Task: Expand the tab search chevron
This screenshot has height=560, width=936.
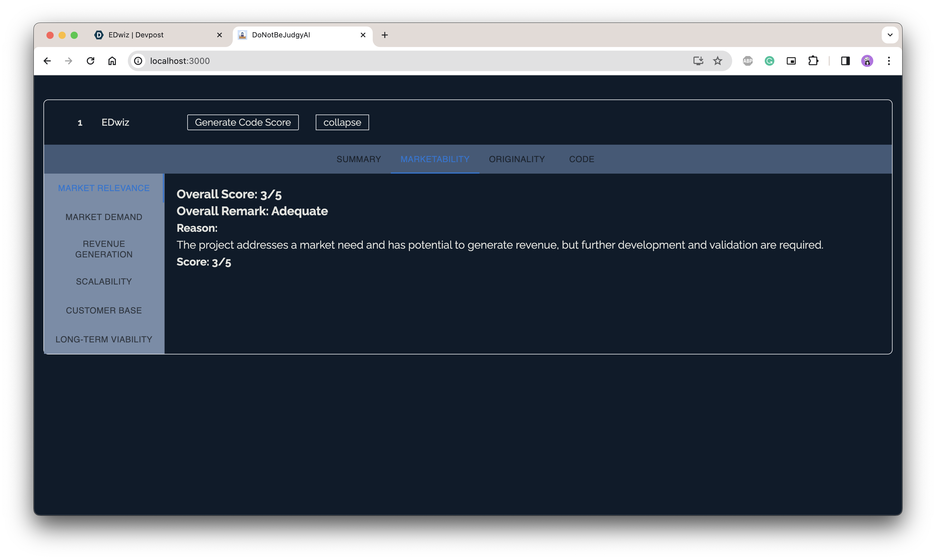Action: click(x=890, y=35)
